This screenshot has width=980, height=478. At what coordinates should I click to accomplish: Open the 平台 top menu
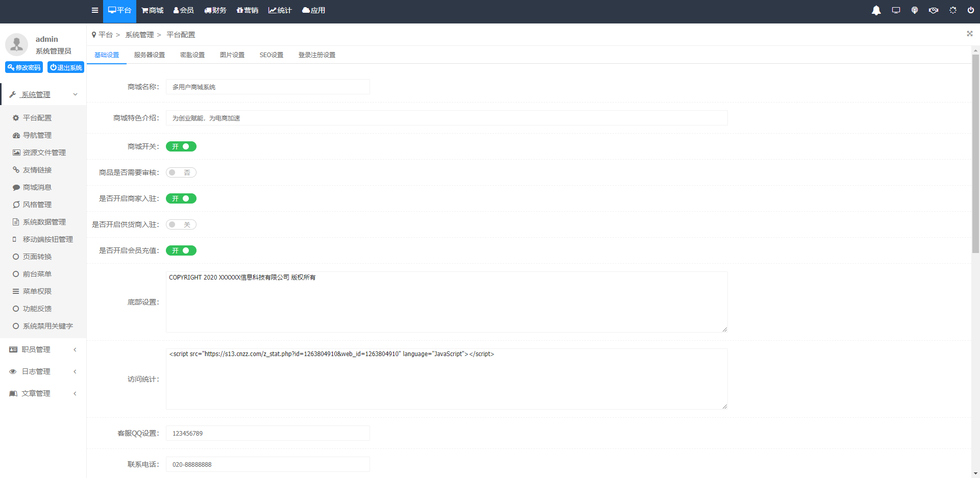119,11
